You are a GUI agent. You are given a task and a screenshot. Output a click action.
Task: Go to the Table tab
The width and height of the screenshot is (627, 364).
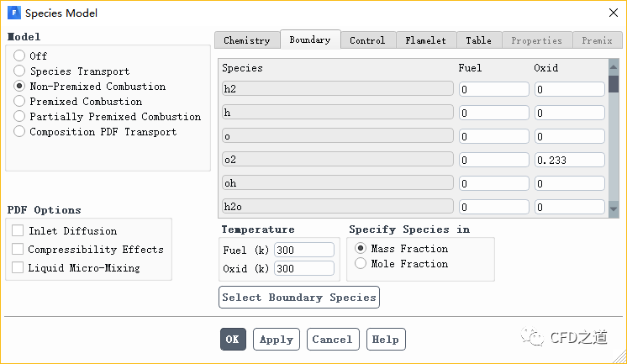(478, 40)
